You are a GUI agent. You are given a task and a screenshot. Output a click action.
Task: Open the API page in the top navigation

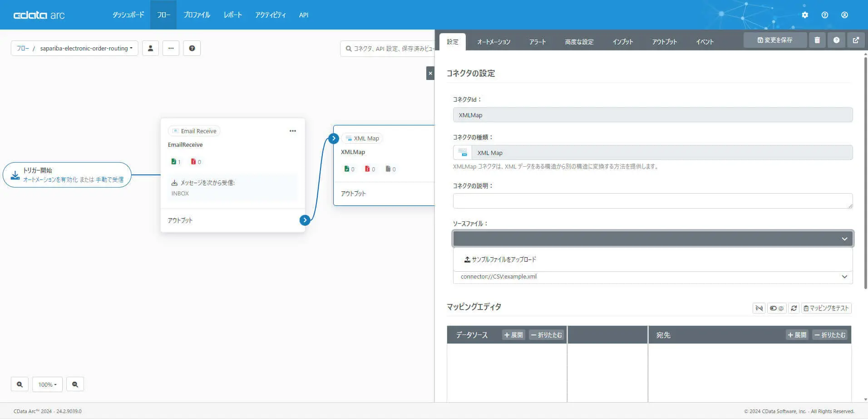304,15
